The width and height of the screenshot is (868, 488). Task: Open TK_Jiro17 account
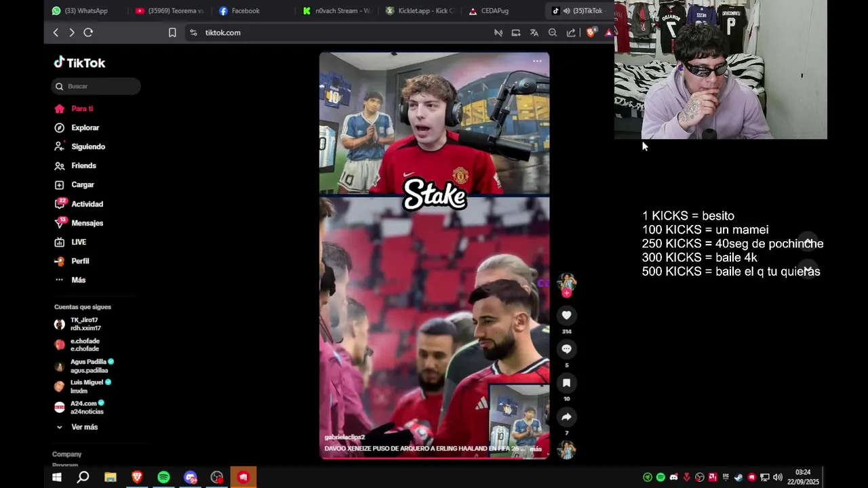[x=77, y=324]
